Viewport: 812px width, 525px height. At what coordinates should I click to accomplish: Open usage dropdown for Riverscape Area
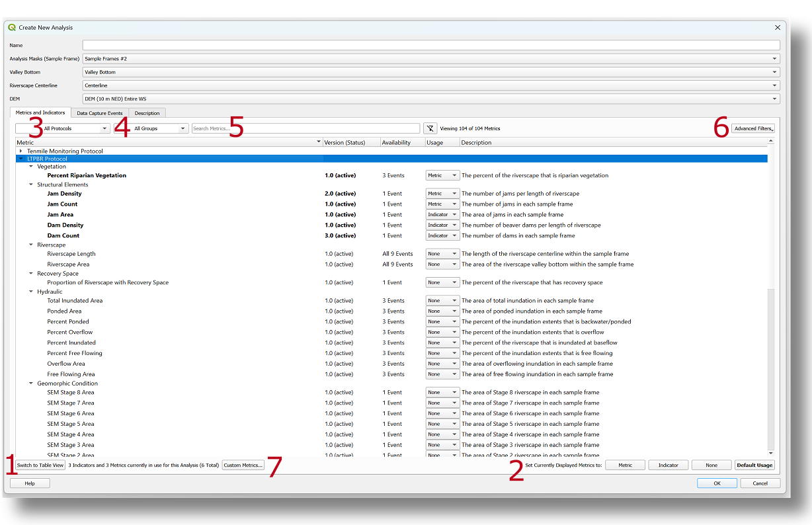(x=442, y=264)
